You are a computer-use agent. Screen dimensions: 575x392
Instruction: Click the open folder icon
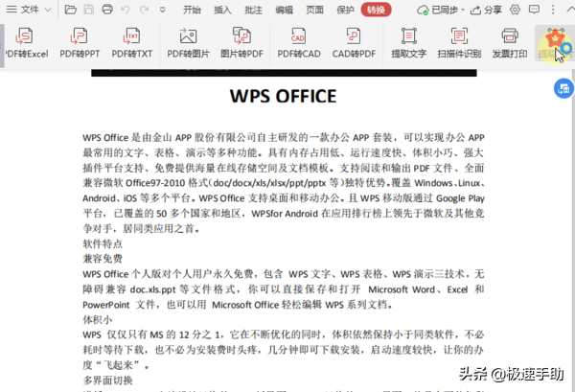tap(70, 10)
